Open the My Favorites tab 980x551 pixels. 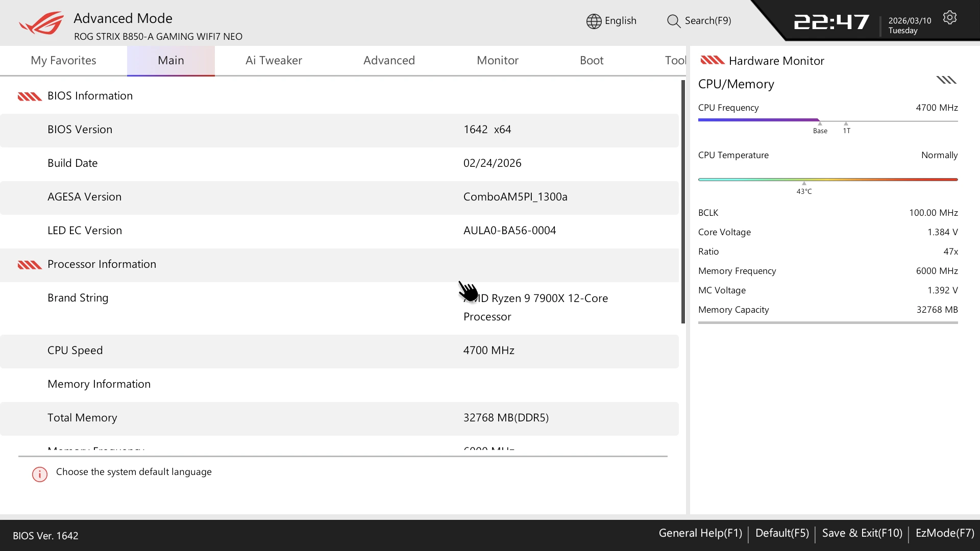(x=63, y=60)
